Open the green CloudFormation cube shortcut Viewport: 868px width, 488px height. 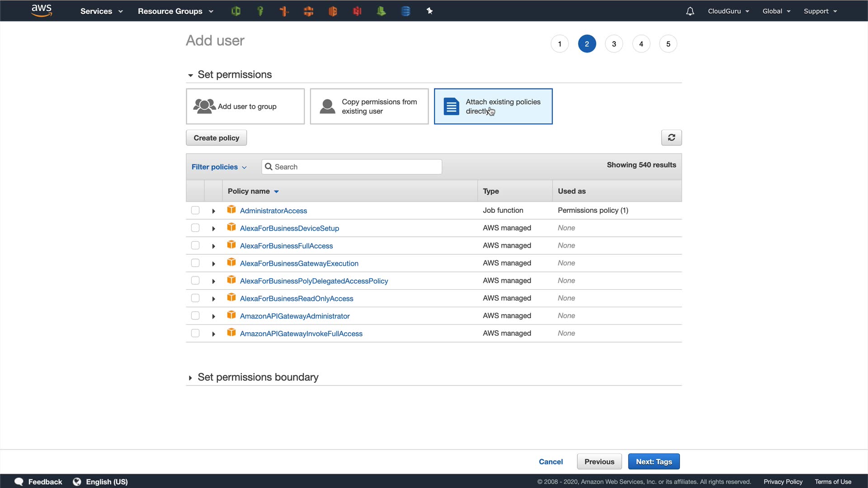(x=236, y=11)
